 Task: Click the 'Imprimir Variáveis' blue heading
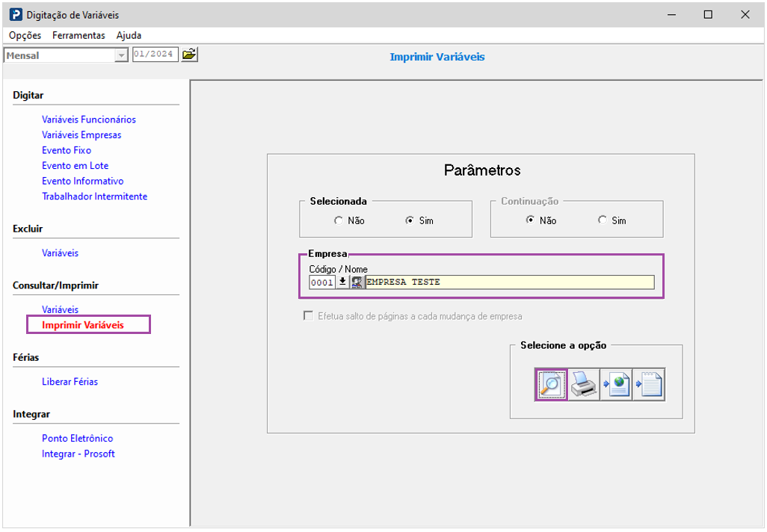(437, 57)
